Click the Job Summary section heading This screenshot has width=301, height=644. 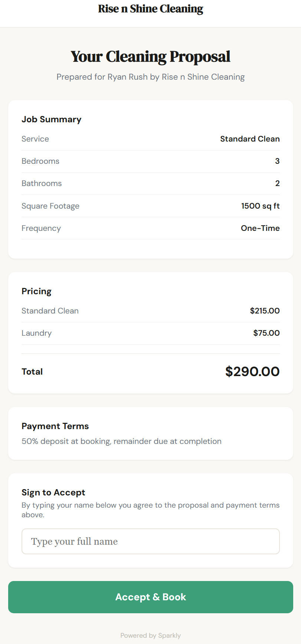52,119
